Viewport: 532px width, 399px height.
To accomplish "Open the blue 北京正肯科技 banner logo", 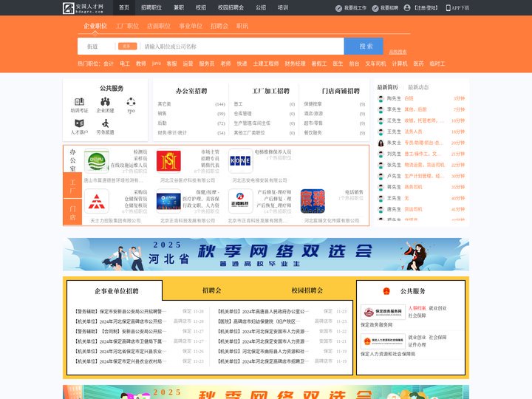I will pos(168,201).
